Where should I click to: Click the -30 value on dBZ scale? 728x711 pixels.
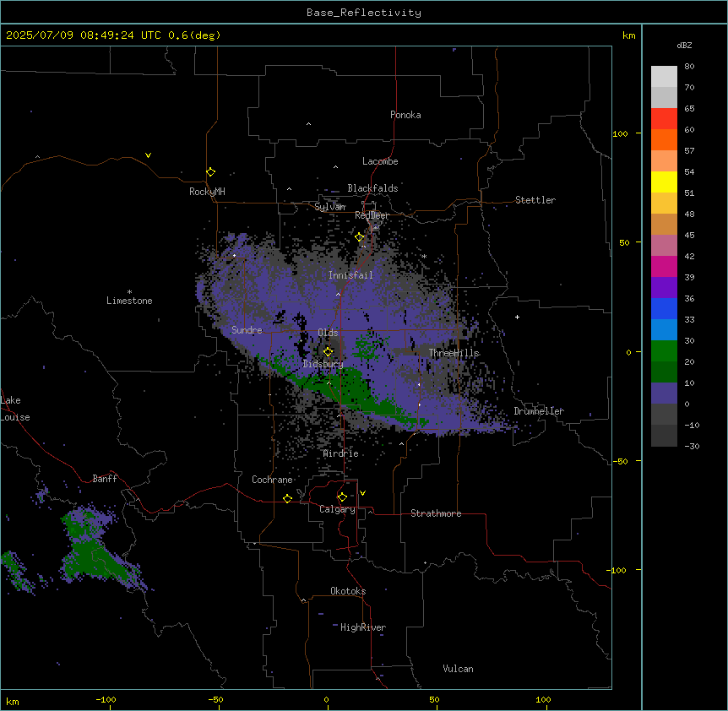pyautogui.click(x=692, y=446)
